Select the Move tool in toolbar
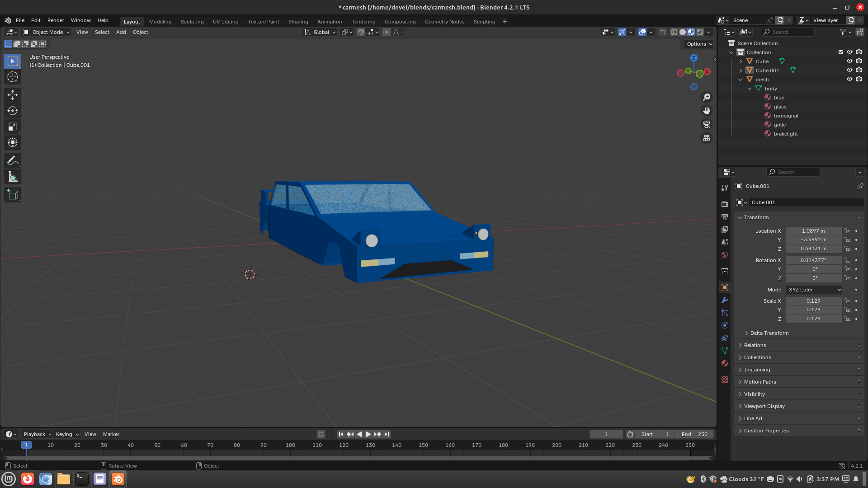This screenshot has height=488, width=868. pos(13,94)
